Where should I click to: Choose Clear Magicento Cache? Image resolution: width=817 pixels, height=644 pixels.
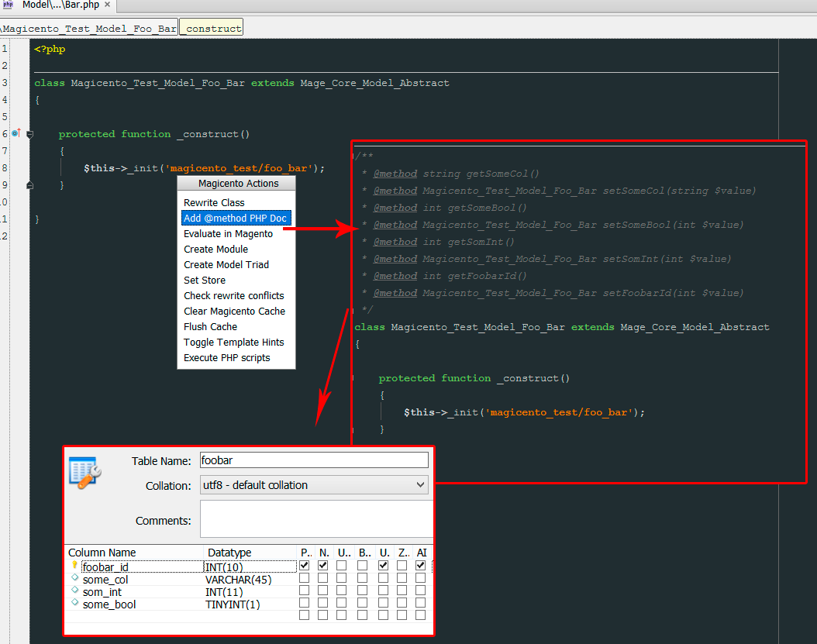click(x=236, y=311)
